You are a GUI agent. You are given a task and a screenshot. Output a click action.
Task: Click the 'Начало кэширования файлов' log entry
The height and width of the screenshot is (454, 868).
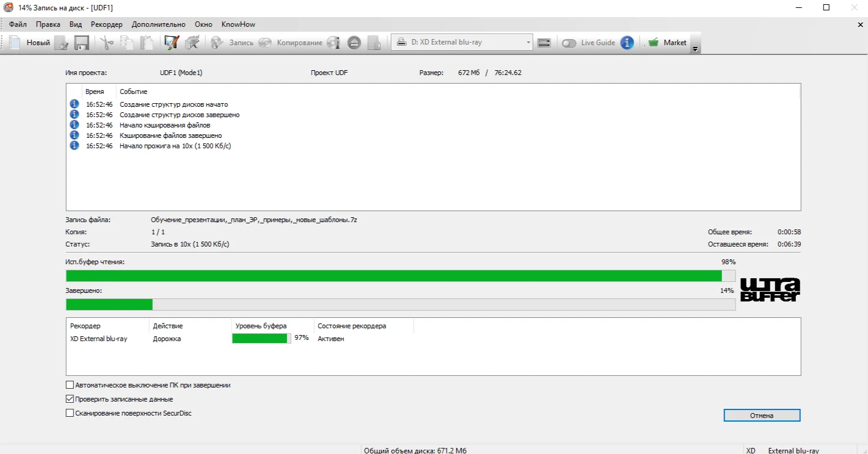click(x=165, y=125)
